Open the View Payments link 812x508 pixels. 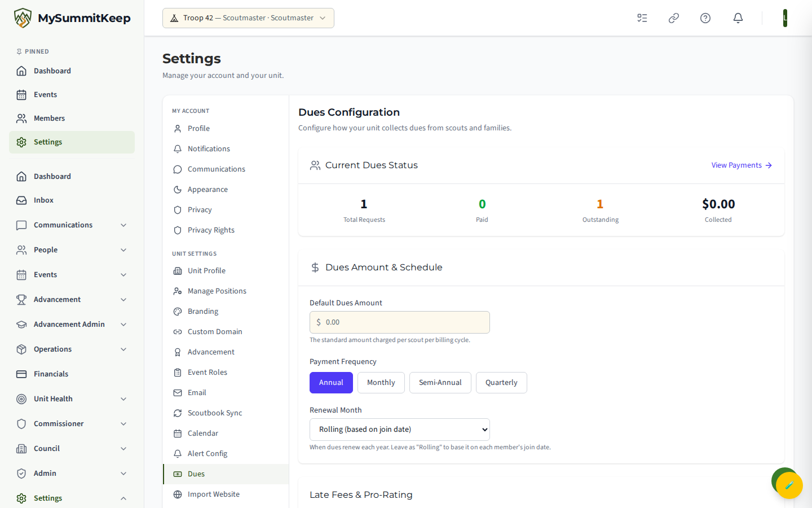point(742,165)
